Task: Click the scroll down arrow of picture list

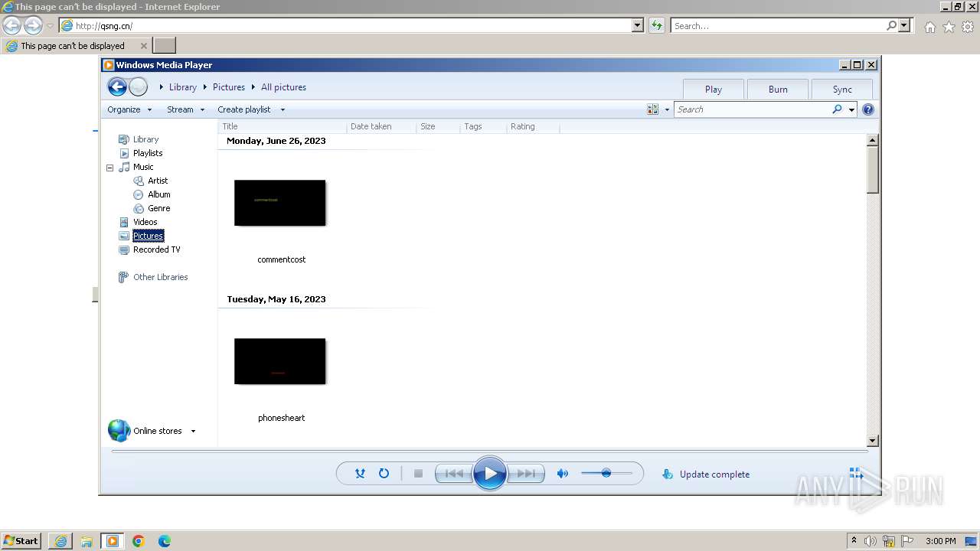Action: pyautogui.click(x=872, y=440)
